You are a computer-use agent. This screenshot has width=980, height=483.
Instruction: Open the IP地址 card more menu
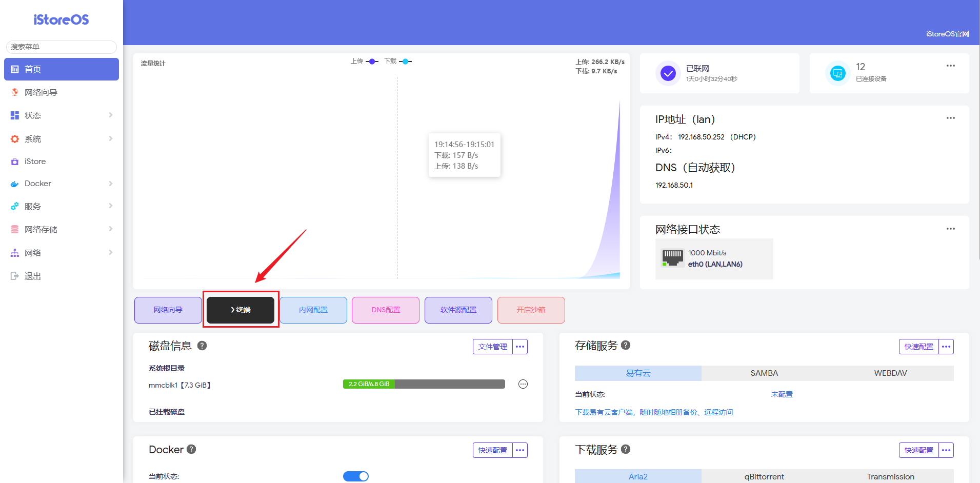951,118
